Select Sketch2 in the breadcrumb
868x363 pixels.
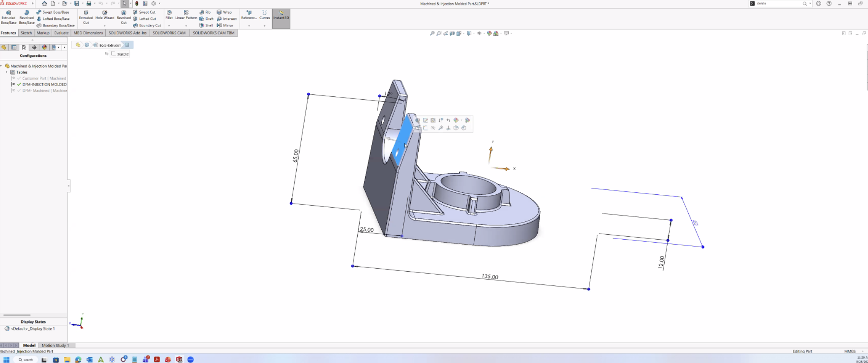click(x=120, y=54)
